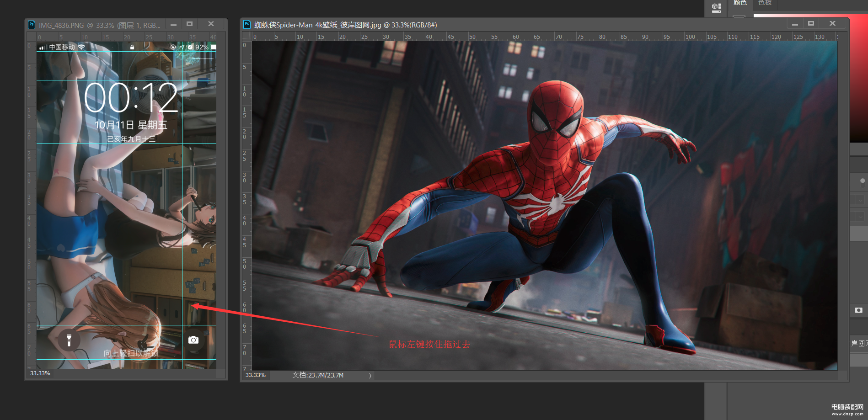
Task: Open the 3D libraries panel icon
Action: tap(716, 8)
